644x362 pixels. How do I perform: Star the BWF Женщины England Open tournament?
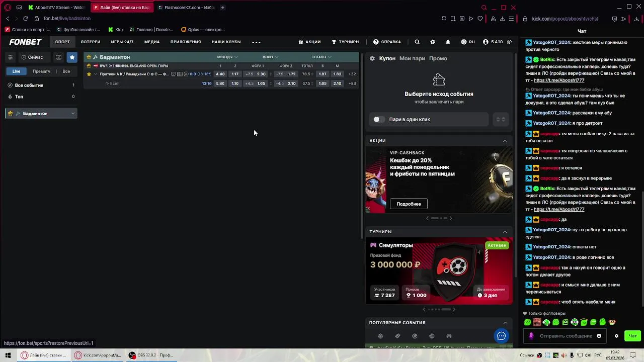click(x=89, y=66)
